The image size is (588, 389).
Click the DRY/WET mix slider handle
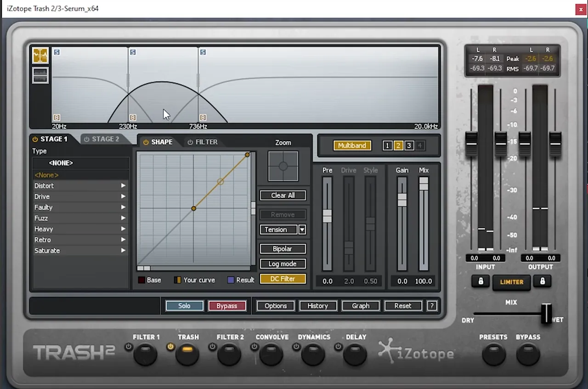(546, 314)
